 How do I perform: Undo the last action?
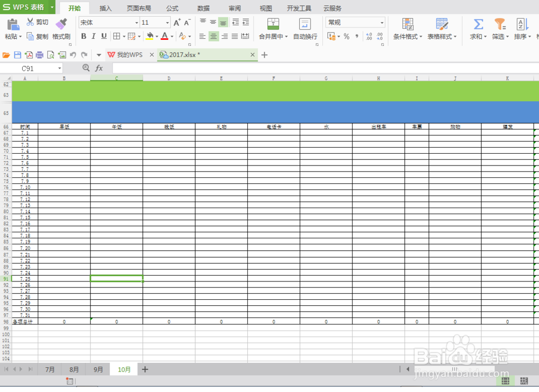pyautogui.click(x=73, y=55)
